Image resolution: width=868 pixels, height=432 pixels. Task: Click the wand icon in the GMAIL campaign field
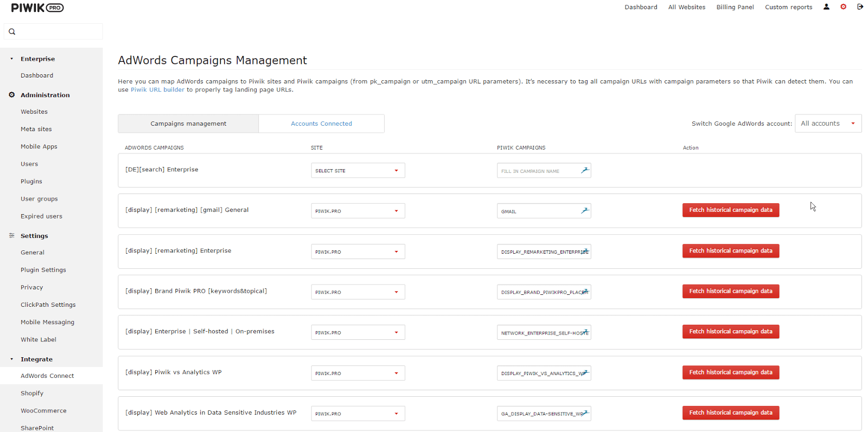point(584,211)
